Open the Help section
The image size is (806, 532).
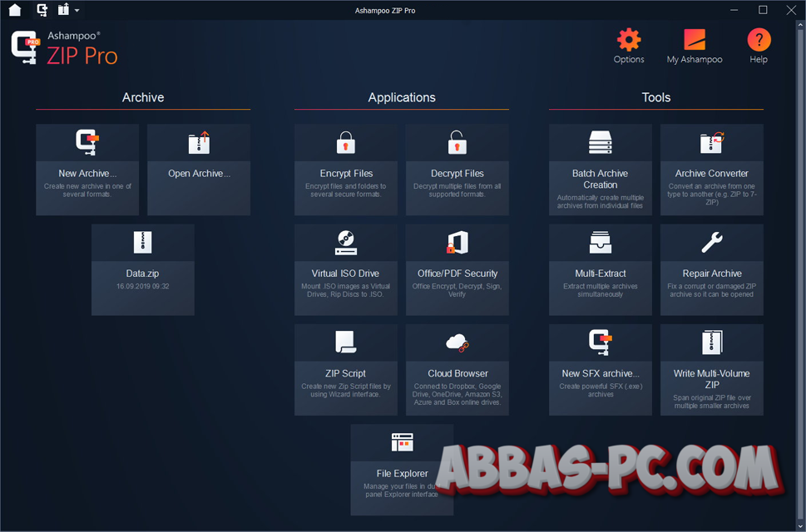click(x=758, y=46)
